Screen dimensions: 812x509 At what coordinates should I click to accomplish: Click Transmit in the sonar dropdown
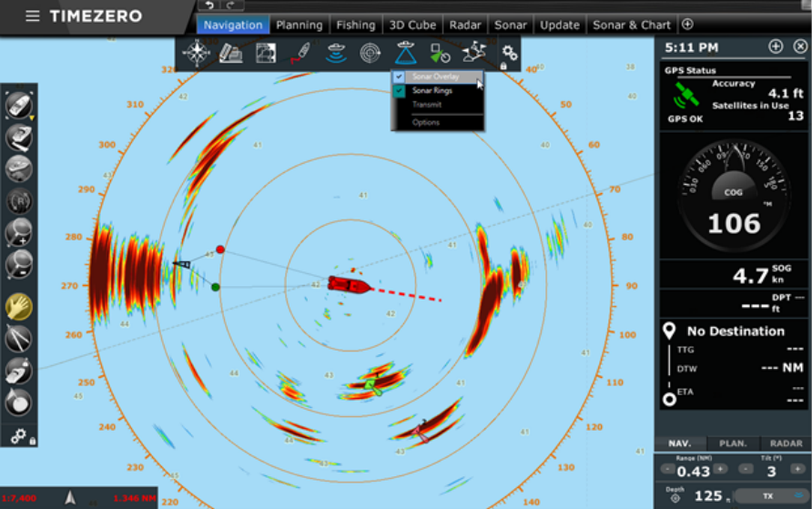tap(426, 105)
